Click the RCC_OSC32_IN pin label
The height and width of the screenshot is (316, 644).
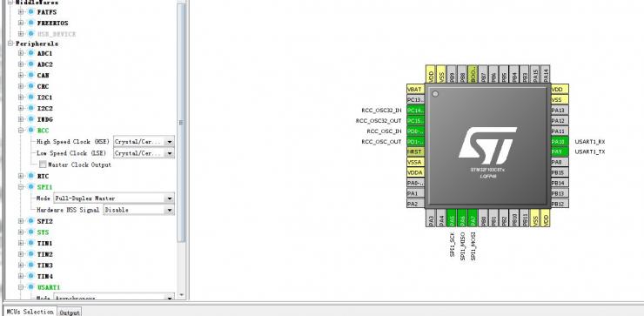pyautogui.click(x=381, y=111)
